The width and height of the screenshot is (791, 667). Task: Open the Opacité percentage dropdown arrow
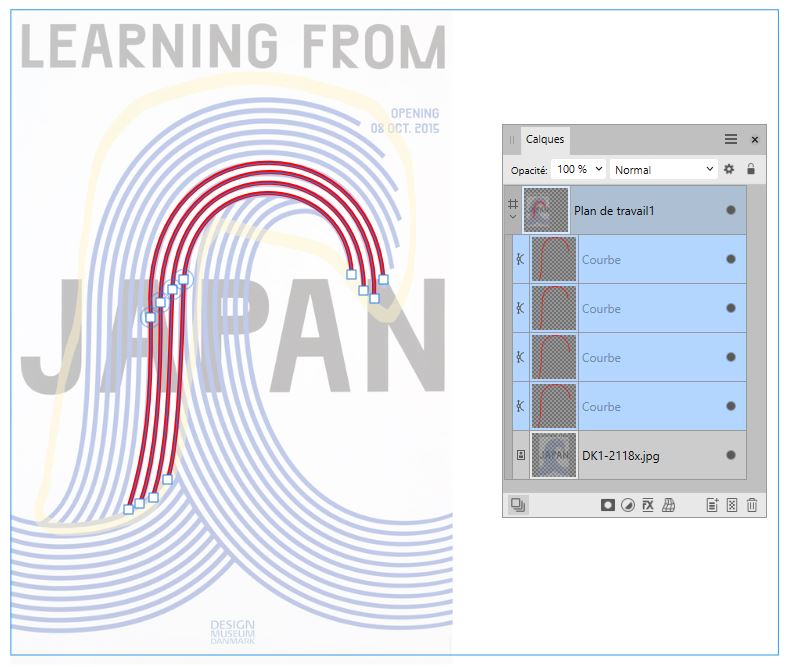click(599, 169)
